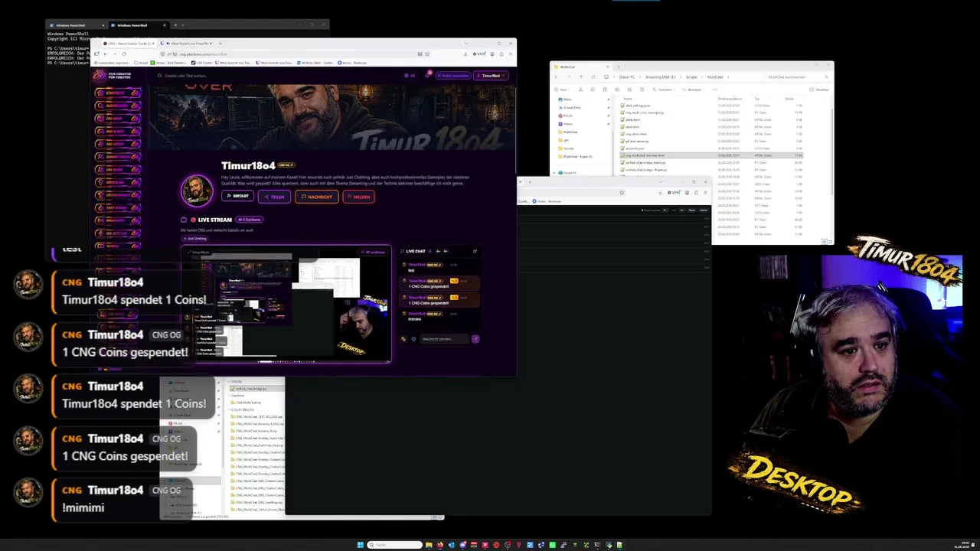Click the Up arrow in File Explorer navigation

click(x=580, y=77)
